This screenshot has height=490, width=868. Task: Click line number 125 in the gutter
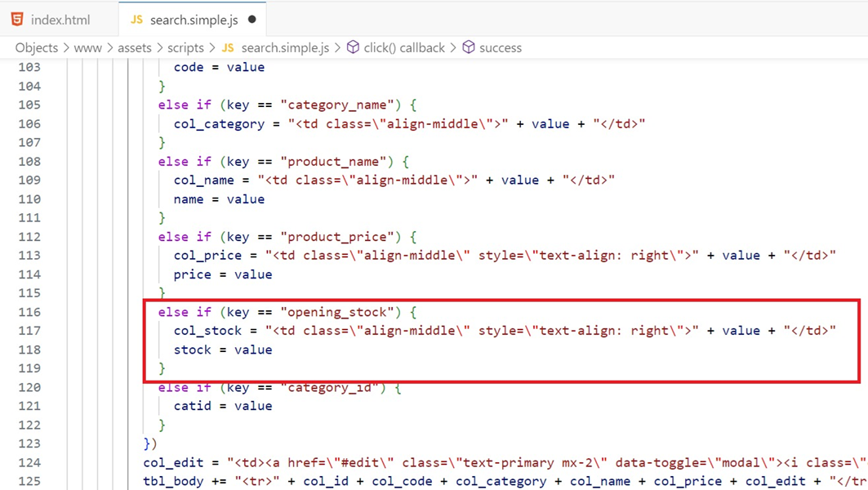(29, 481)
